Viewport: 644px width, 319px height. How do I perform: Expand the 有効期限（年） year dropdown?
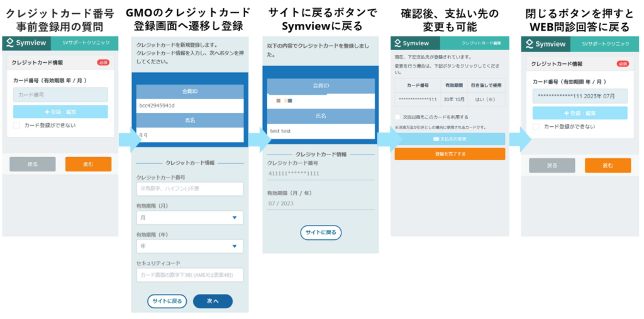(x=189, y=247)
